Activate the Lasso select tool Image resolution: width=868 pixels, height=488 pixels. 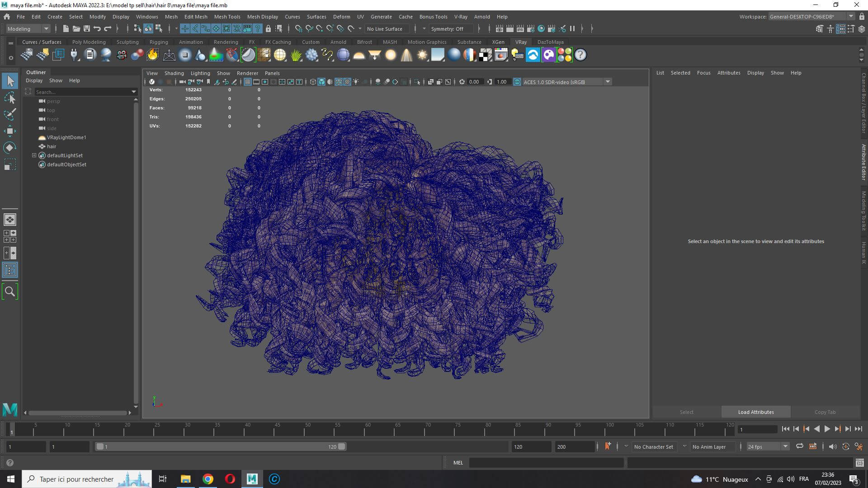click(9, 98)
